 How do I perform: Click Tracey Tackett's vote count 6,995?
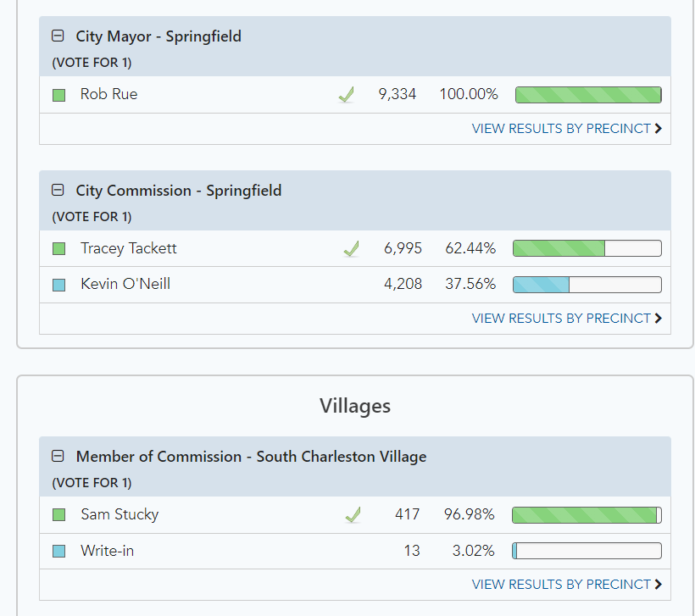(403, 248)
